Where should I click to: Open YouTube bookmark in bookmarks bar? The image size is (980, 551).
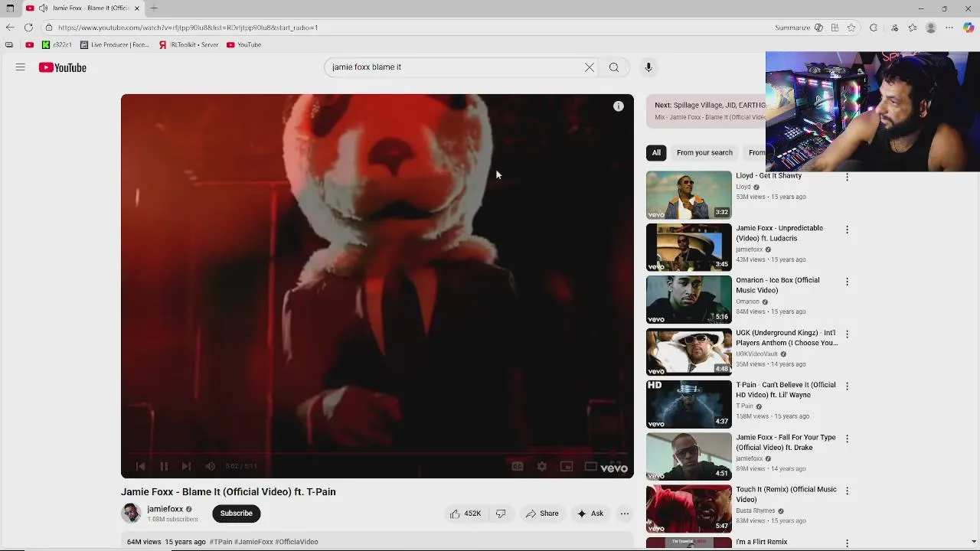(x=244, y=45)
